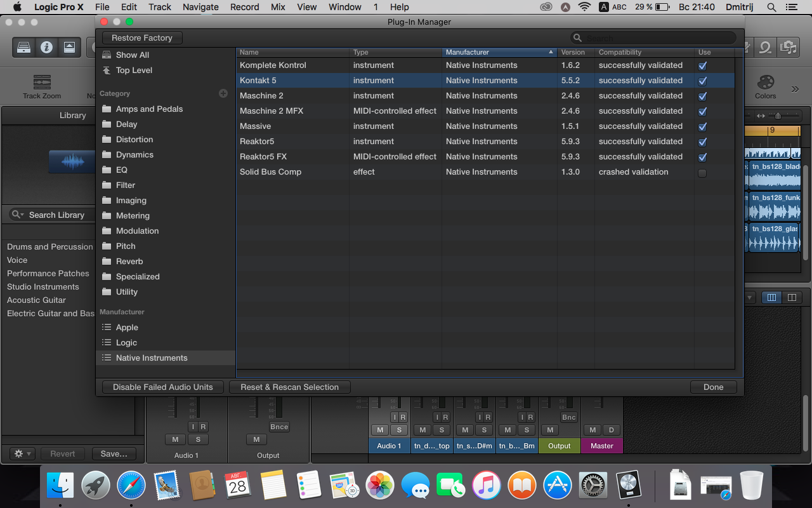Uncheck Use for Maschine 2 instrument

pyautogui.click(x=702, y=96)
